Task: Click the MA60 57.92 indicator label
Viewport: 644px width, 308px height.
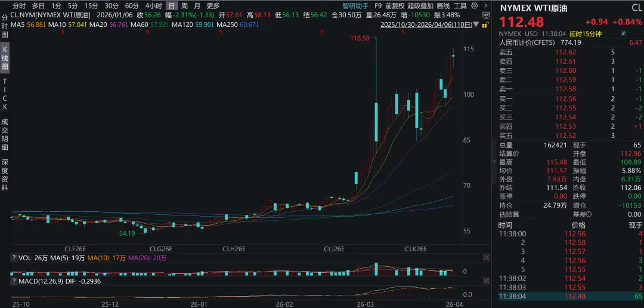Action: (150, 25)
